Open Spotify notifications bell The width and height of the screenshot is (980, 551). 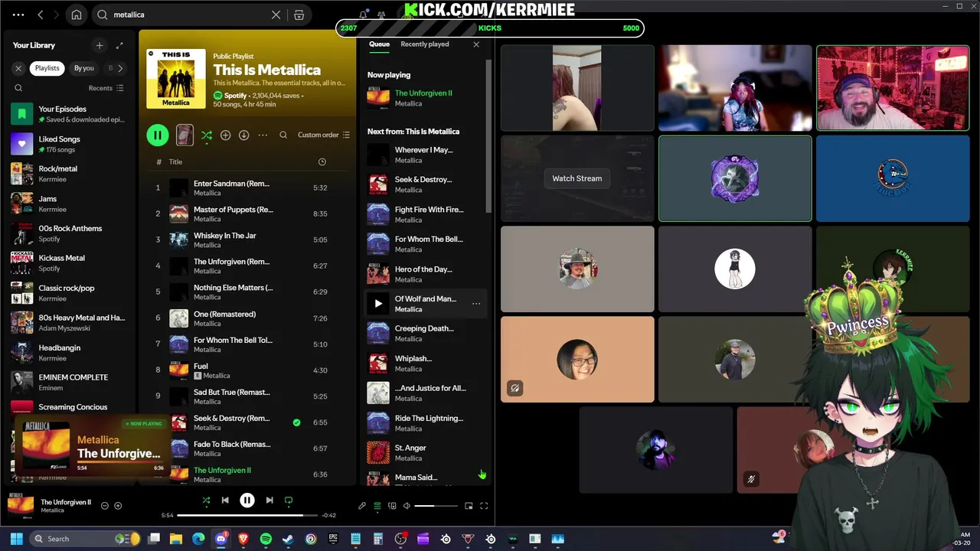click(x=363, y=15)
